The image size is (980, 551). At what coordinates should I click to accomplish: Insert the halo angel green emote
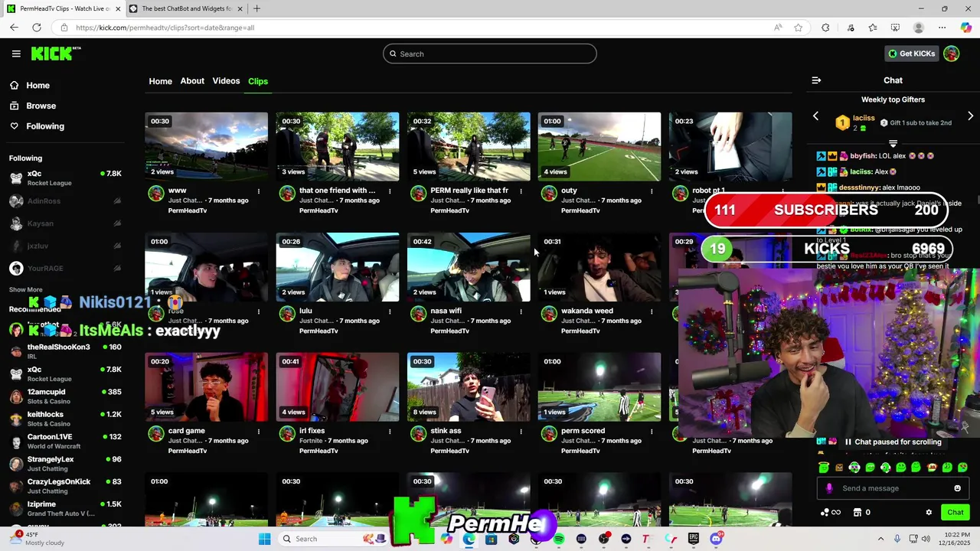click(824, 467)
